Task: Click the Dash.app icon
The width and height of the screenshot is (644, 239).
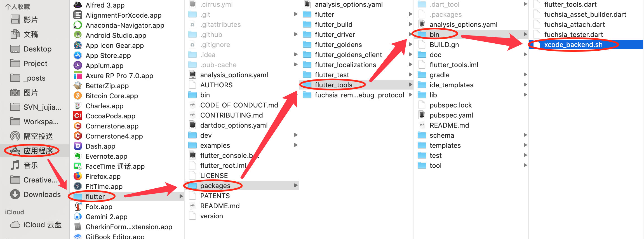Action: tap(77, 146)
